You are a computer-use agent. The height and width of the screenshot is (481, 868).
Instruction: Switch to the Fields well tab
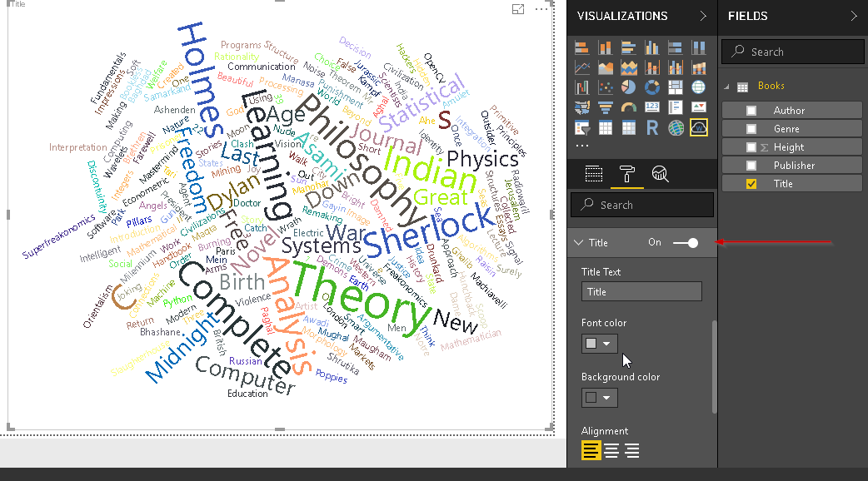click(593, 174)
